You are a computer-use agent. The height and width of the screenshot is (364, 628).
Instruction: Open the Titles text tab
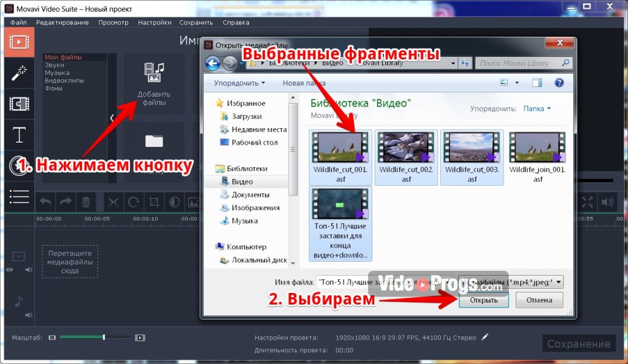19,135
